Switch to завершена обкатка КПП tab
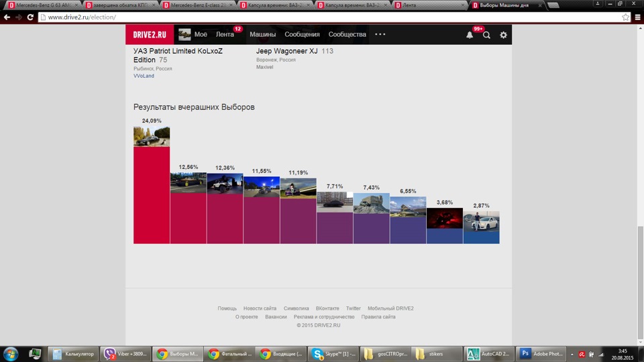Viewport: 644px width, 362px height. click(x=120, y=5)
